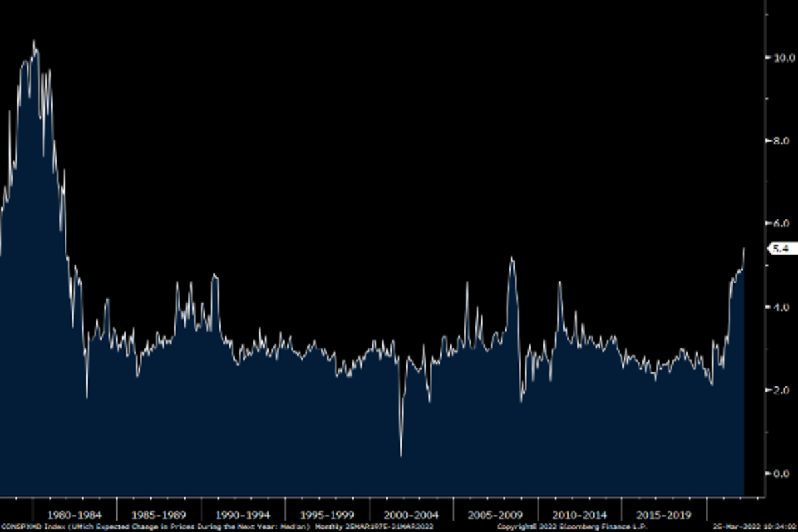Viewport: 798px width, 532px height.
Task: Click the 10.0 y-axis tick label
Action: pyautogui.click(x=777, y=58)
